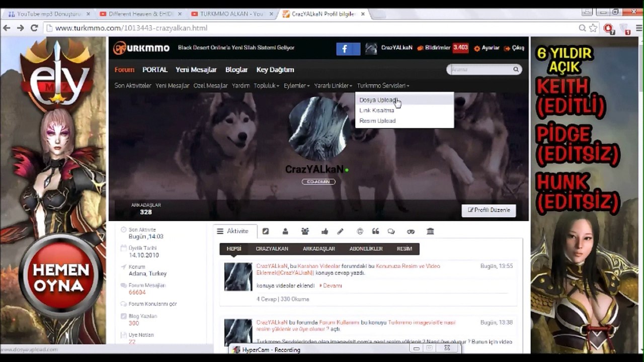Open the Facebook button in the header
Image resolution: width=644 pixels, height=362 pixels.
348,48
